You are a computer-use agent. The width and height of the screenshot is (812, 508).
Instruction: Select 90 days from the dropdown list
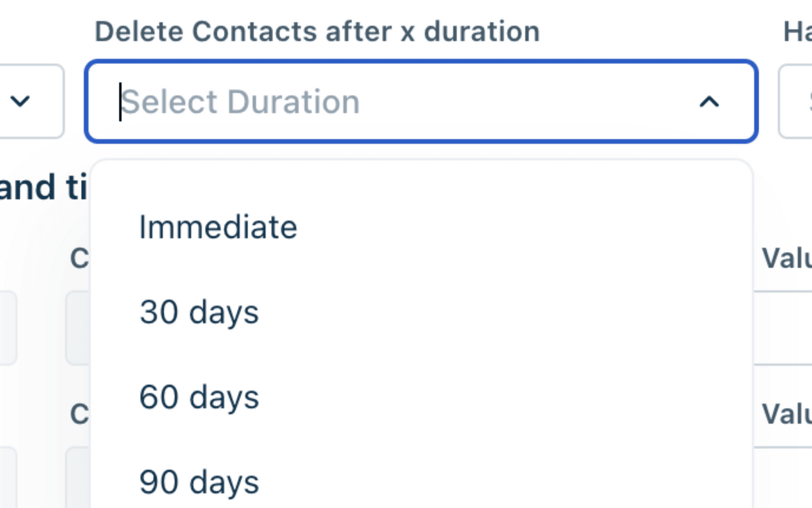(x=199, y=482)
